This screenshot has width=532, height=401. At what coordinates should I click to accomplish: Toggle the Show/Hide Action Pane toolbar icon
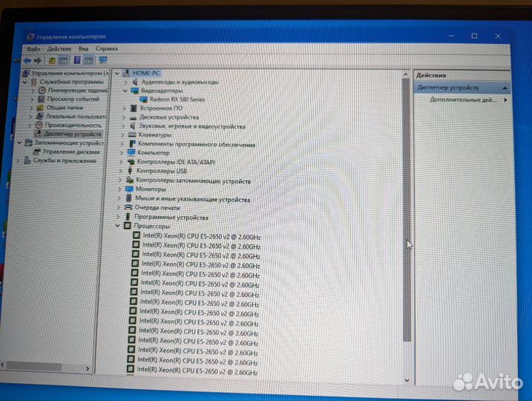pos(88,60)
